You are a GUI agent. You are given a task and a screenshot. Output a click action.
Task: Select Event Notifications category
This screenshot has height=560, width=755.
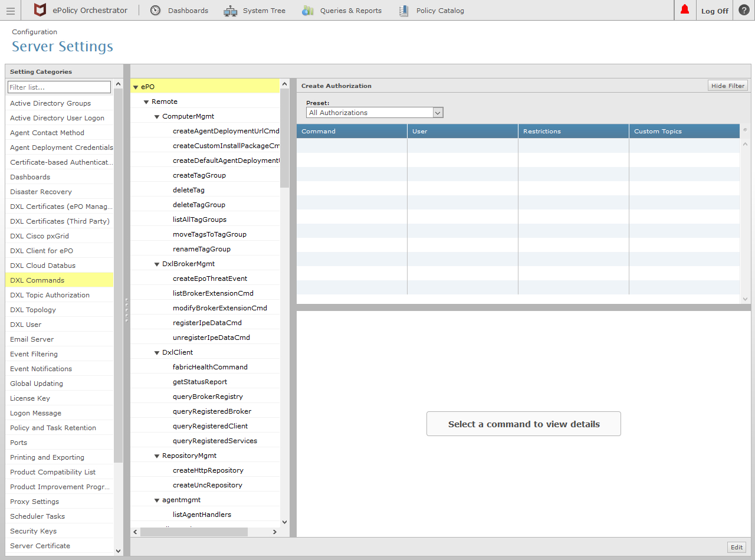(60, 368)
